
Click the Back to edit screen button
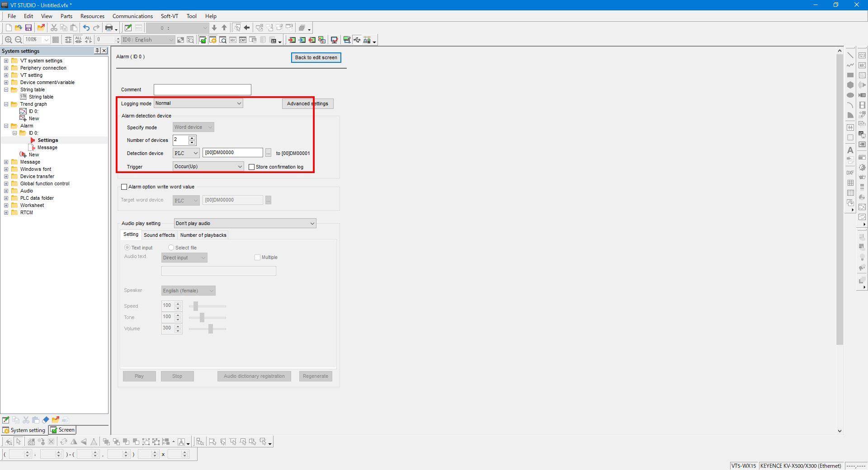point(316,57)
